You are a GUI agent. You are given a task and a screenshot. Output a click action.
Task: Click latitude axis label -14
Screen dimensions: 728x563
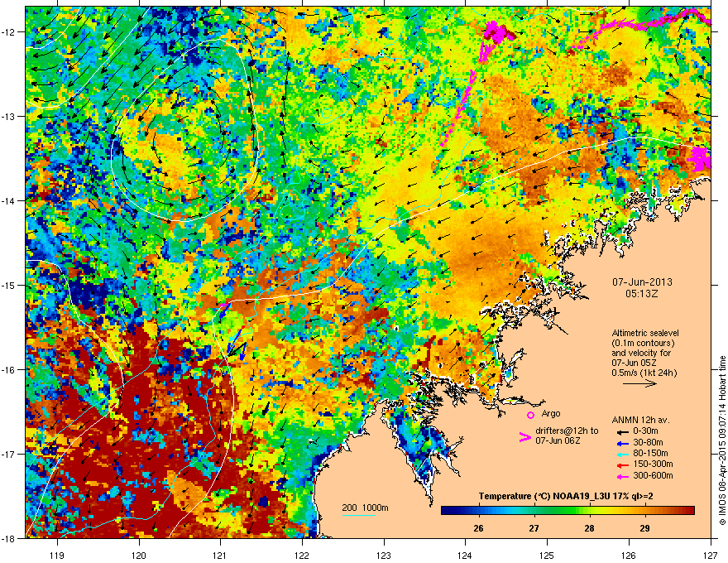(9, 201)
